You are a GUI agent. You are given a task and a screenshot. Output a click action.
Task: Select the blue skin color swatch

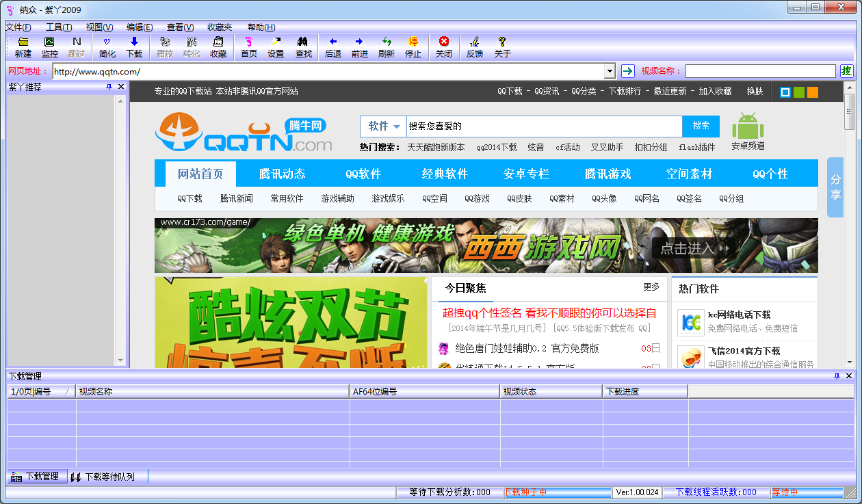[x=785, y=92]
